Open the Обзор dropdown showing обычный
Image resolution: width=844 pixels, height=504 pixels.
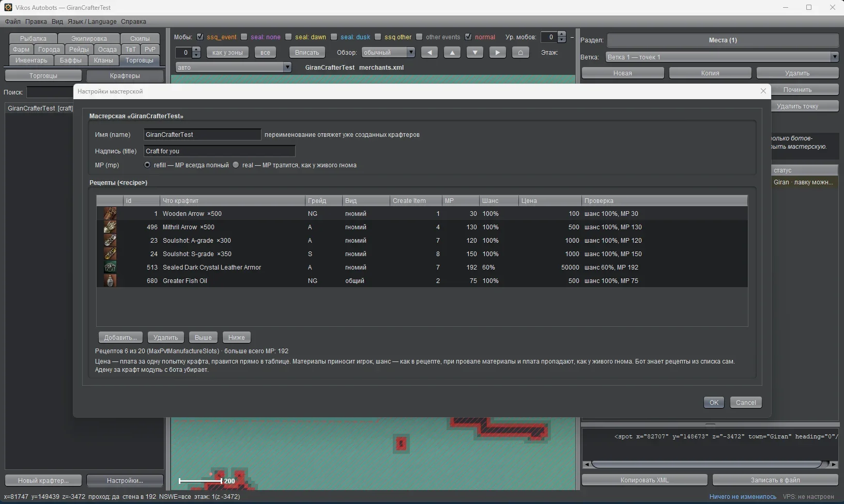[x=388, y=52]
